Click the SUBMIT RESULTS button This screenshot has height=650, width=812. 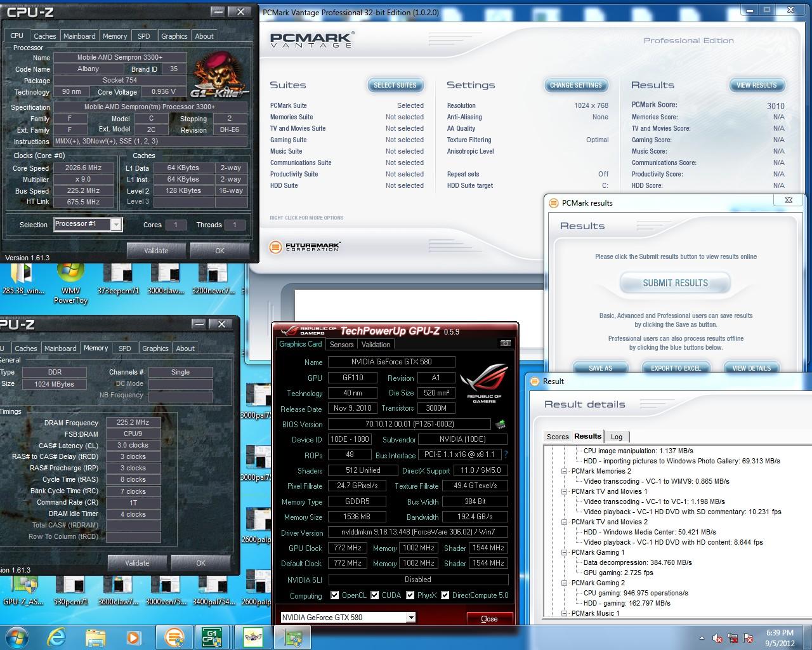coord(675,283)
